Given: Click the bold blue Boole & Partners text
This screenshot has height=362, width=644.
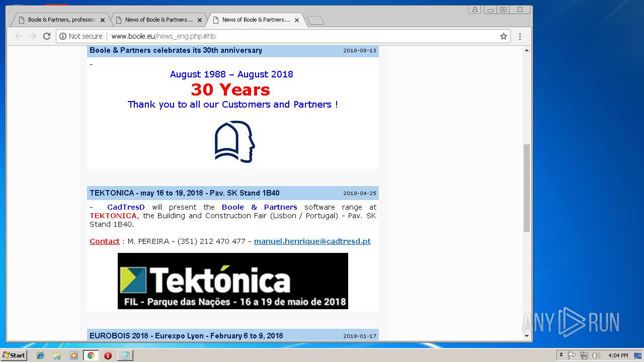Looking at the screenshot, I should pyautogui.click(x=260, y=207).
